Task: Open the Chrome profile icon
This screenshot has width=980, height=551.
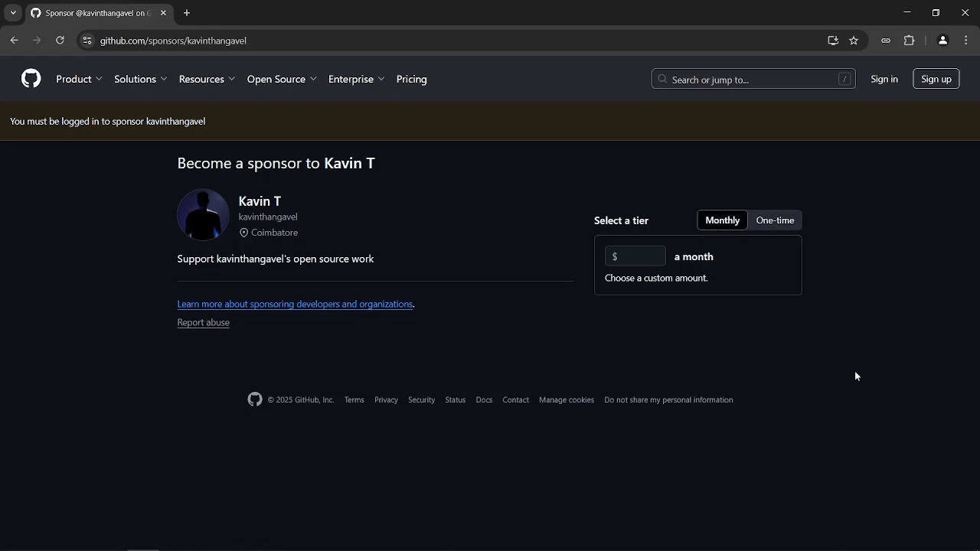Action: [942, 41]
